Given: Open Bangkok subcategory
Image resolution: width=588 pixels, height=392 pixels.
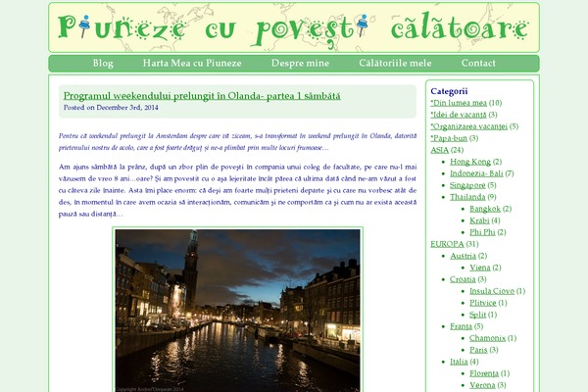Looking at the screenshot, I should click(485, 209).
